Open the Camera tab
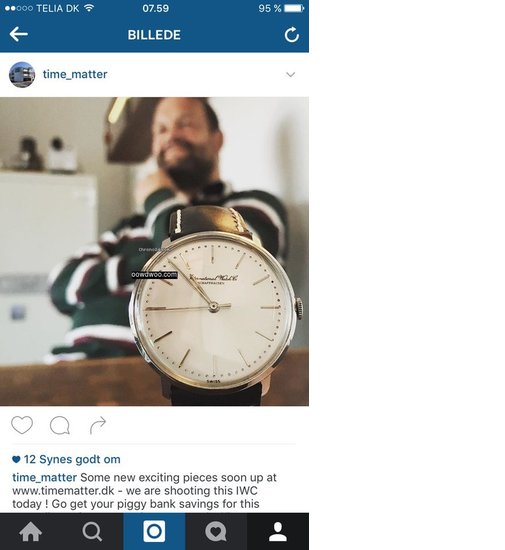 (154, 531)
